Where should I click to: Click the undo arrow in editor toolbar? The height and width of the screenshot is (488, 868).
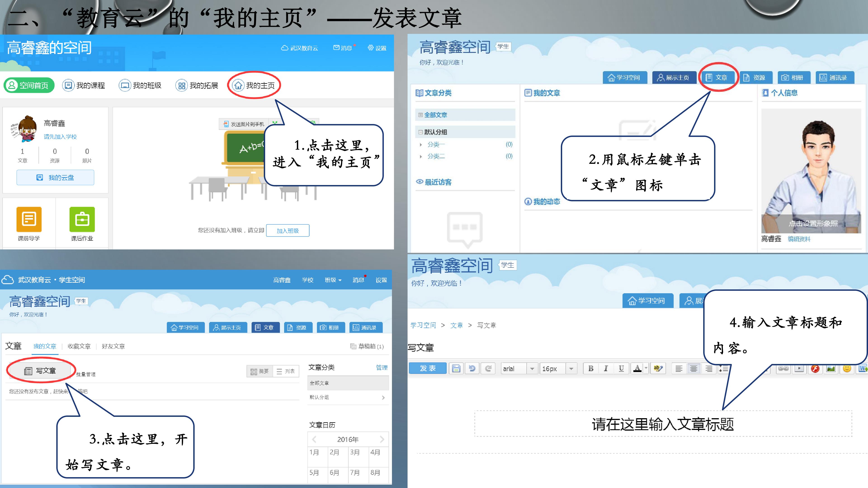tap(472, 368)
